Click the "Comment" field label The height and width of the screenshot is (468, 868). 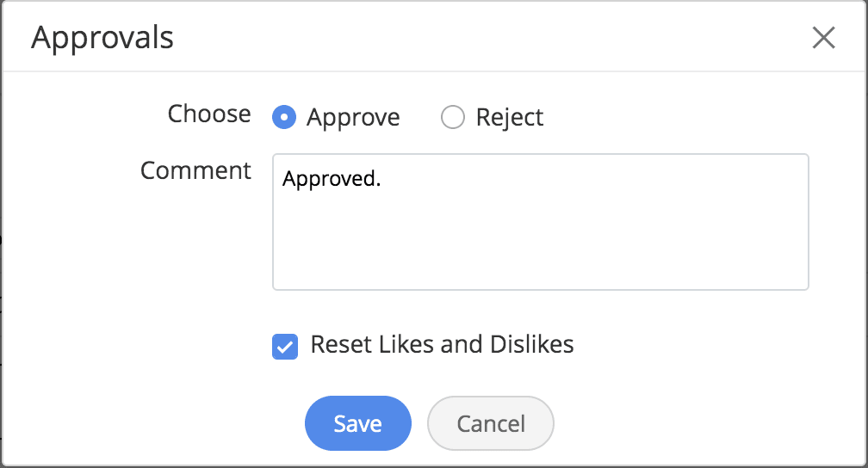tap(195, 170)
